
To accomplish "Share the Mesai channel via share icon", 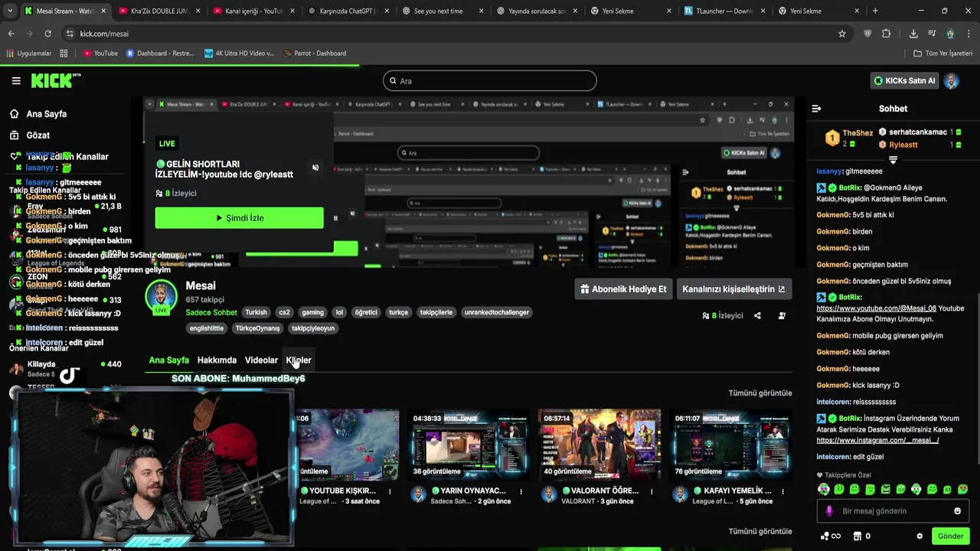I will point(757,315).
